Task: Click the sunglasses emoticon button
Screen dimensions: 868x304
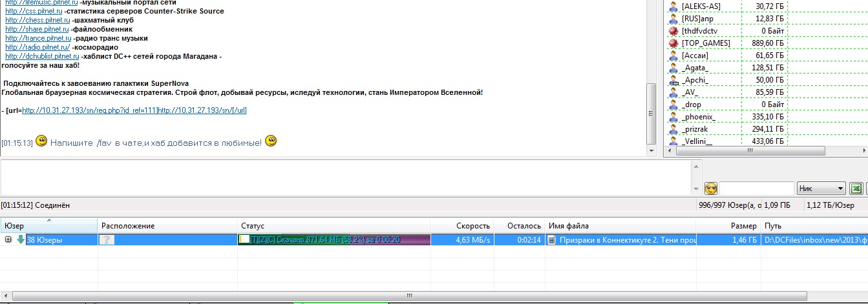Action: (711, 188)
